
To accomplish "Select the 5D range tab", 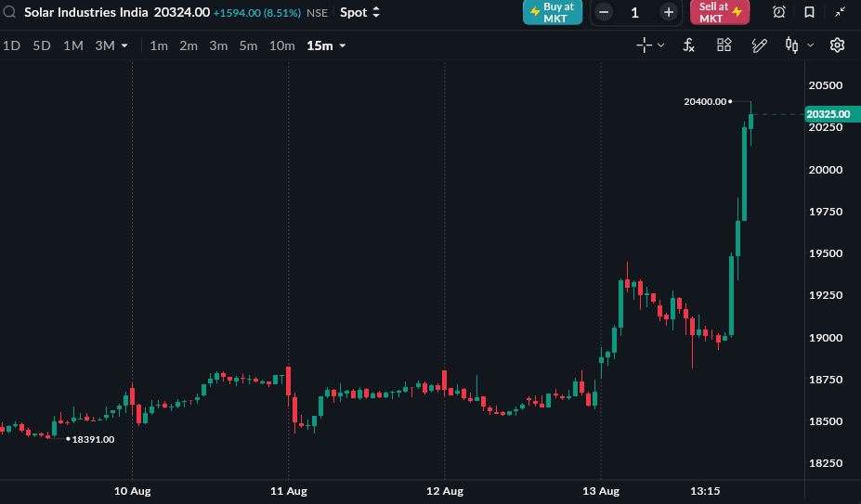I will click(x=42, y=45).
